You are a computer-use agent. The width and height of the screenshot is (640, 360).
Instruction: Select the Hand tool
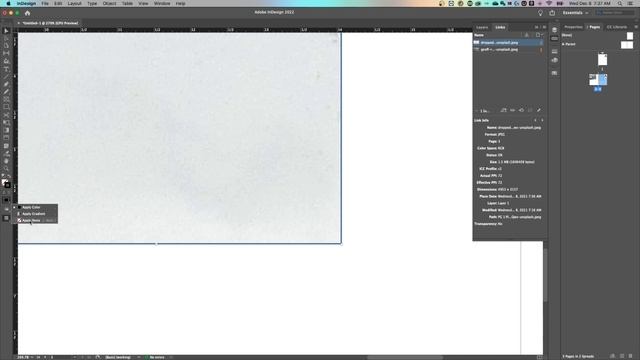point(6,161)
